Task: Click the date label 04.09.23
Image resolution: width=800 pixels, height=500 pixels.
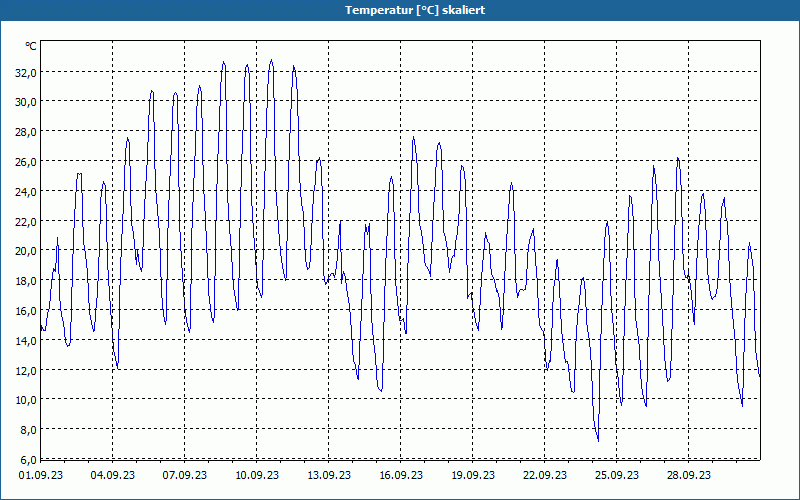Action: coord(113,476)
